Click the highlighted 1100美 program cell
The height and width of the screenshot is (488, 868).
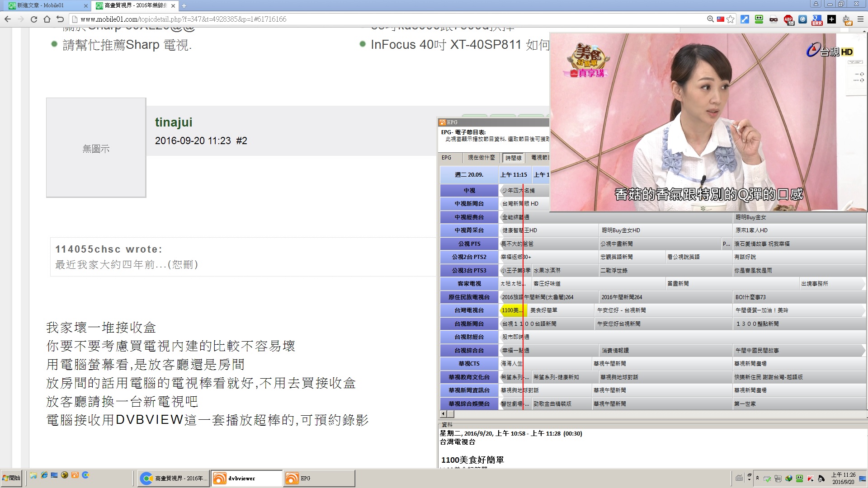(x=513, y=310)
